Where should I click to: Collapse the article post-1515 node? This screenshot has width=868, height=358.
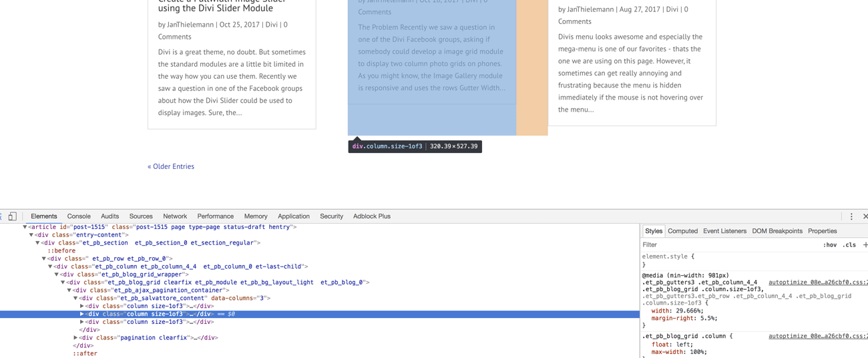[x=25, y=227]
